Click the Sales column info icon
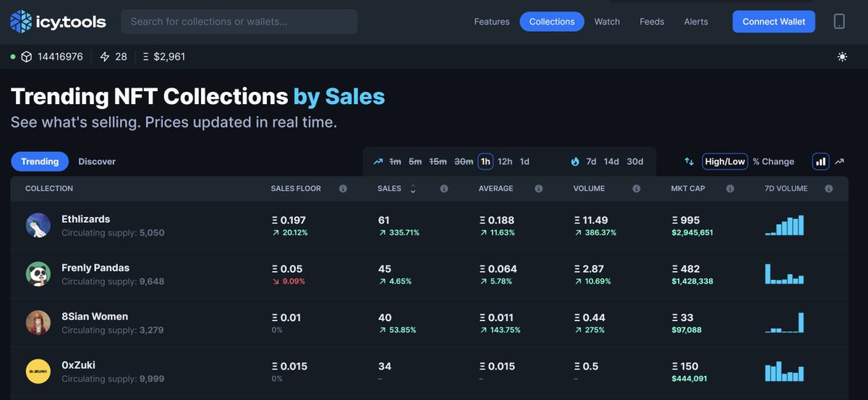This screenshot has height=400, width=868. pyautogui.click(x=444, y=189)
